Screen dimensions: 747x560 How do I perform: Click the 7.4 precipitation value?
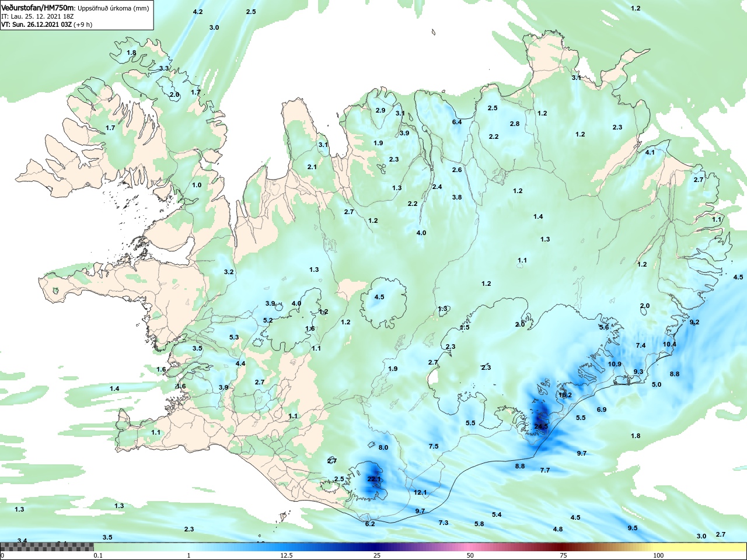(x=641, y=345)
